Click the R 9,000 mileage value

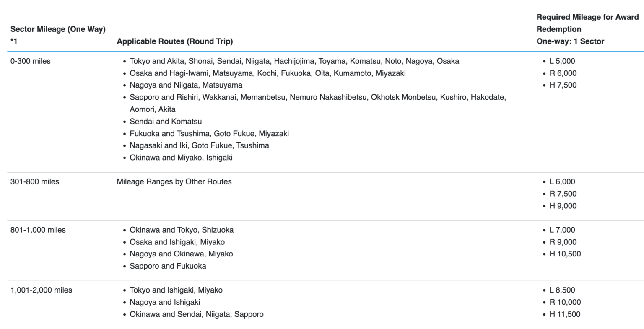tap(563, 242)
